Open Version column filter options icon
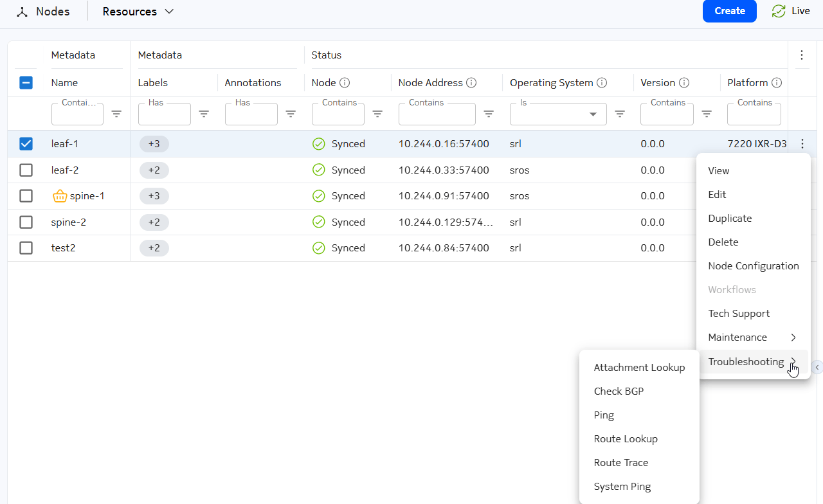The height and width of the screenshot is (504, 823). 707,114
